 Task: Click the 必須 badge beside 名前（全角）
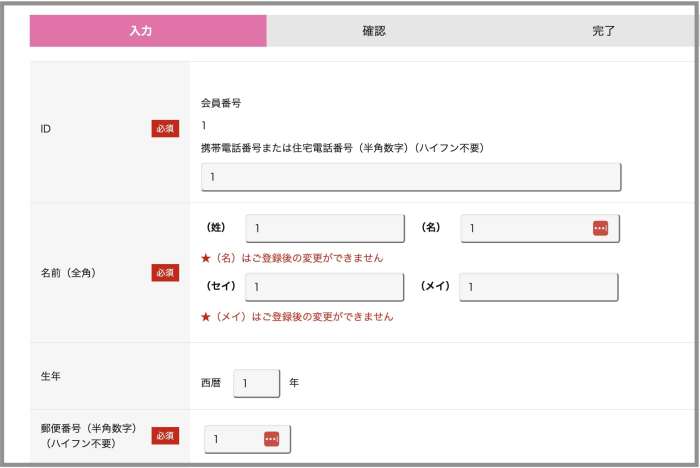165,273
